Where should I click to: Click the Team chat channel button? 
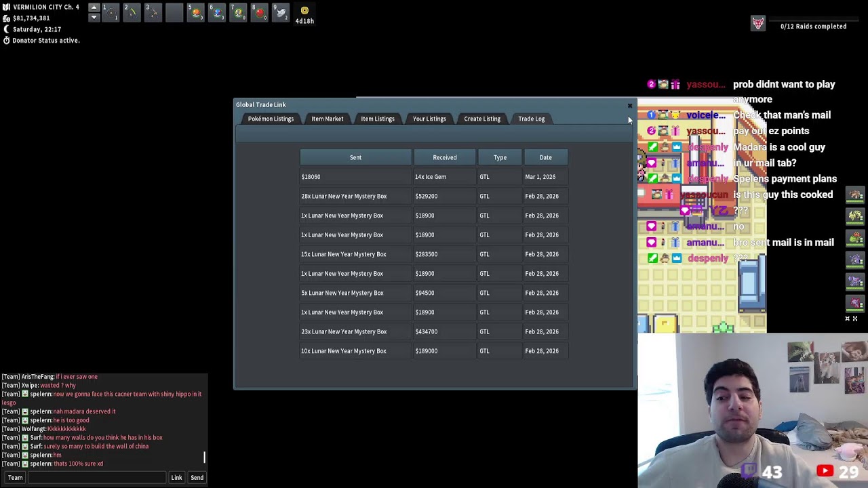pos(15,478)
